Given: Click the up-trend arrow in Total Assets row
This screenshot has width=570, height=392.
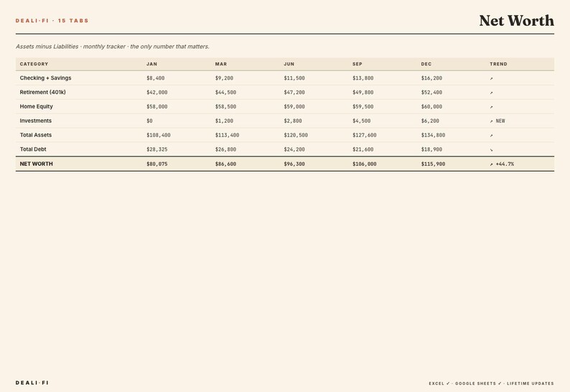Looking at the screenshot, I should coord(491,136).
